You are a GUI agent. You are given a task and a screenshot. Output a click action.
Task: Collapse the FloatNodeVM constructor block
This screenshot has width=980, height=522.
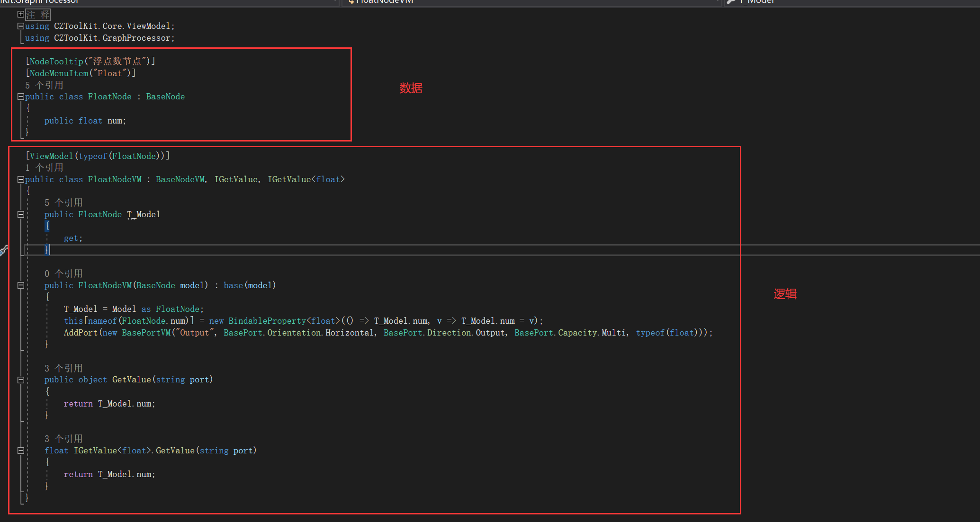(x=20, y=285)
